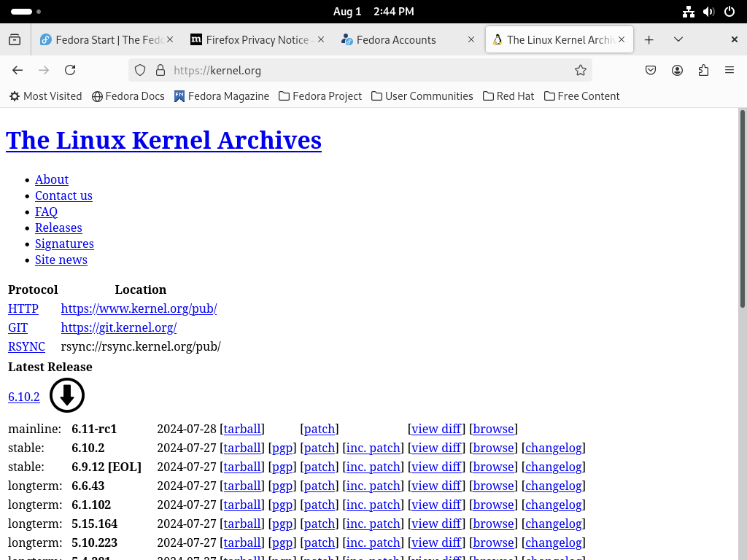Open the Releases link

(58, 227)
